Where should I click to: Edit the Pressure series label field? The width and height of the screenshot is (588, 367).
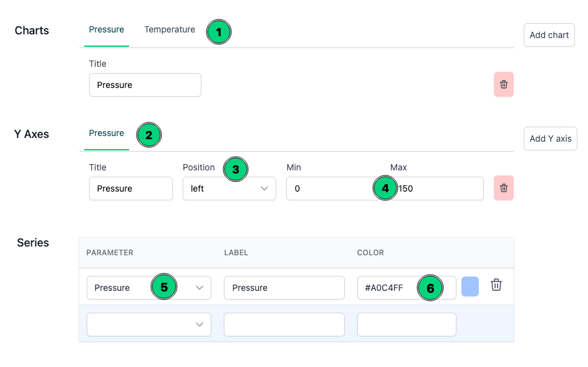click(284, 288)
